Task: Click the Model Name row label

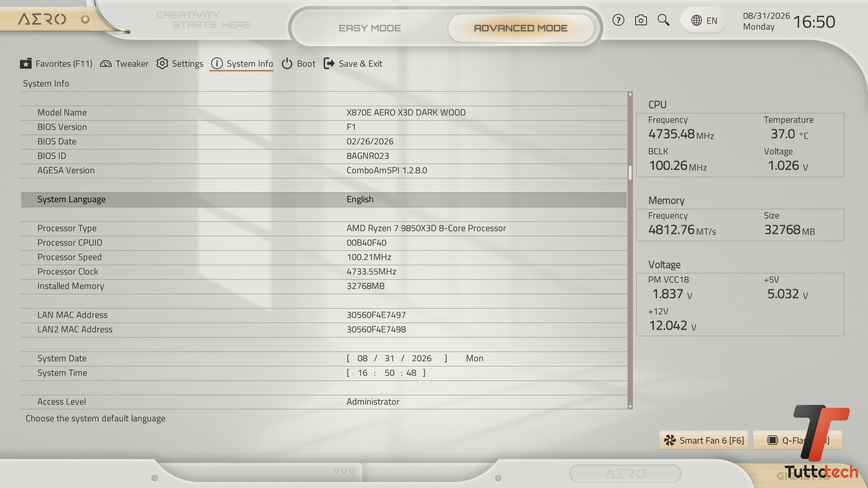Action: [62, 113]
